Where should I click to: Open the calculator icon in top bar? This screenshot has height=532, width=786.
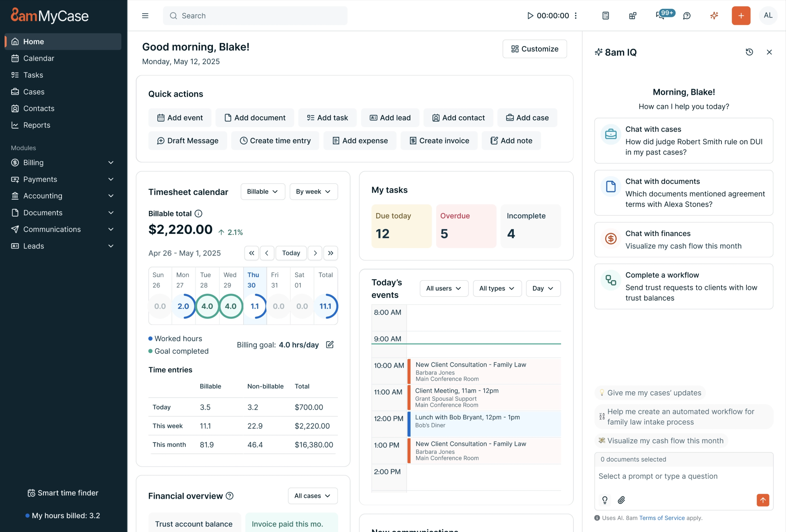click(x=606, y=15)
